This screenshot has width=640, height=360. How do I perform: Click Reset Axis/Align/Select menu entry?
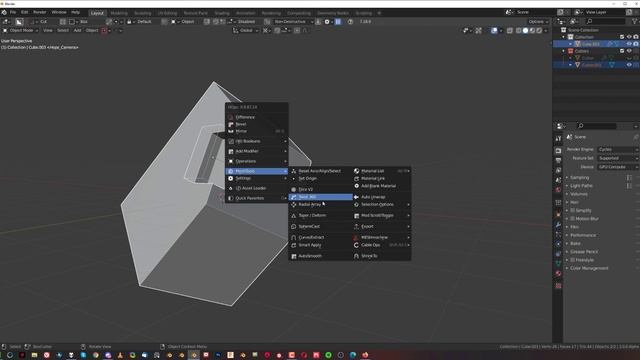click(320, 171)
